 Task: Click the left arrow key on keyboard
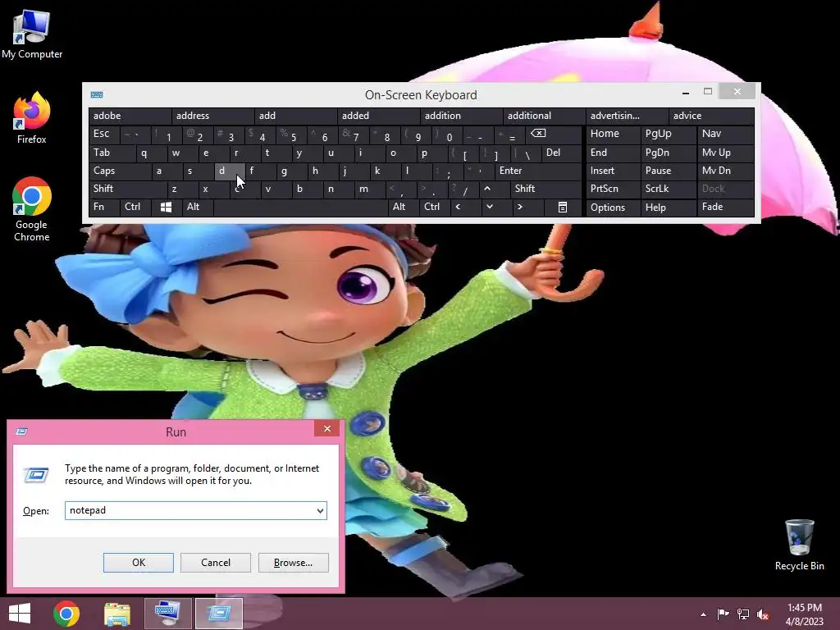coord(466,207)
